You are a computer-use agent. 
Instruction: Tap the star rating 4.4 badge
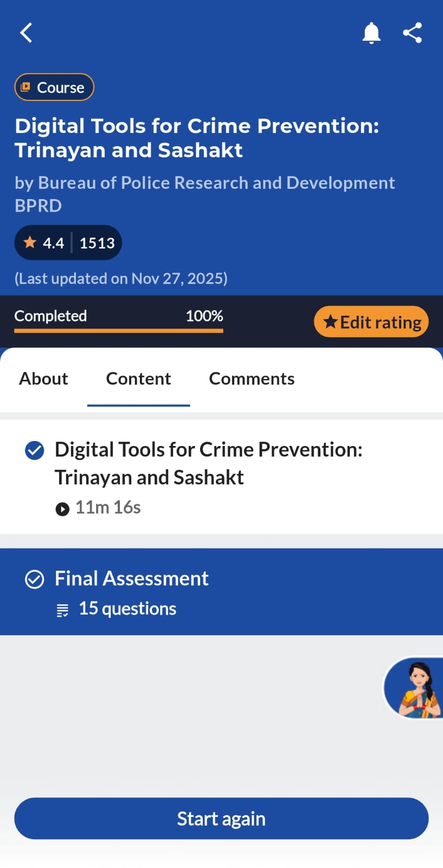[x=44, y=242]
